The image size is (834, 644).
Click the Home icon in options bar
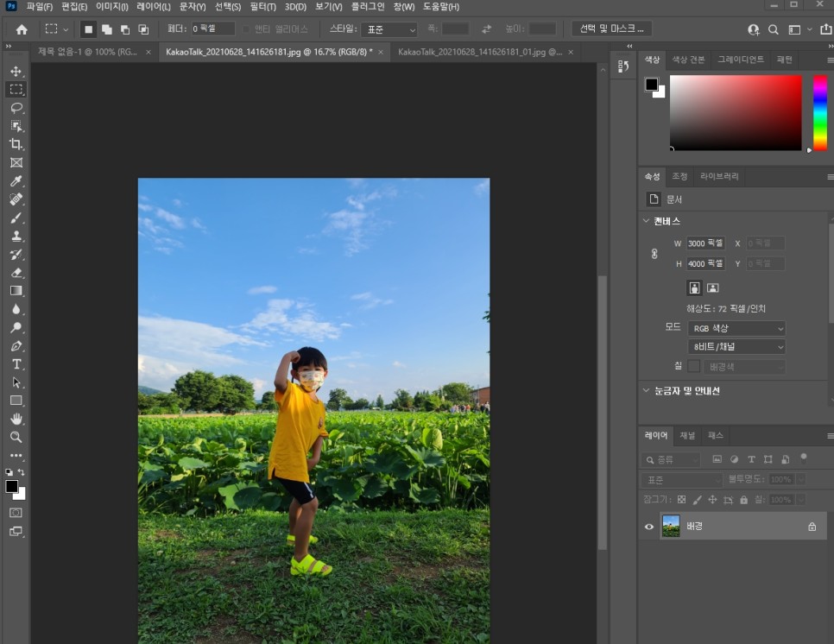click(22, 29)
